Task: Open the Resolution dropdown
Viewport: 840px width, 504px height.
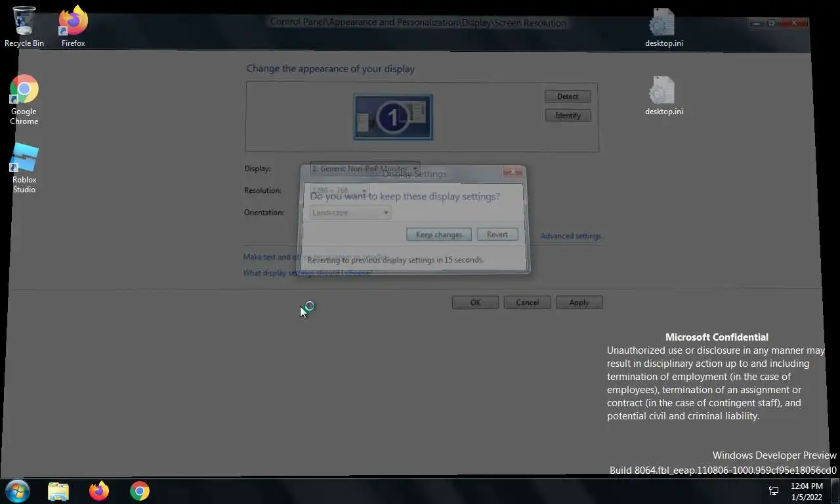Action: coord(339,190)
